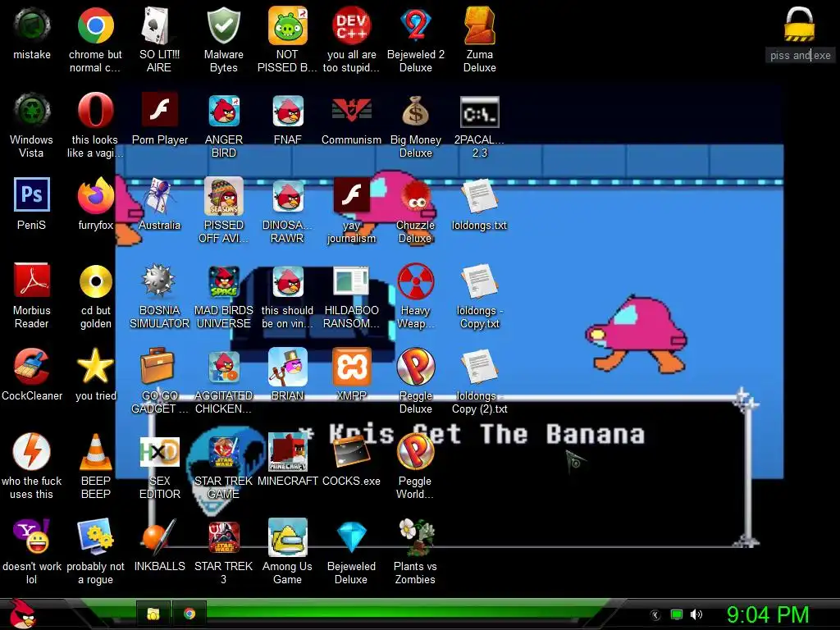The height and width of the screenshot is (630, 840).
Task: Open the 'mistake' recycle bin icon
Action: click(x=32, y=25)
